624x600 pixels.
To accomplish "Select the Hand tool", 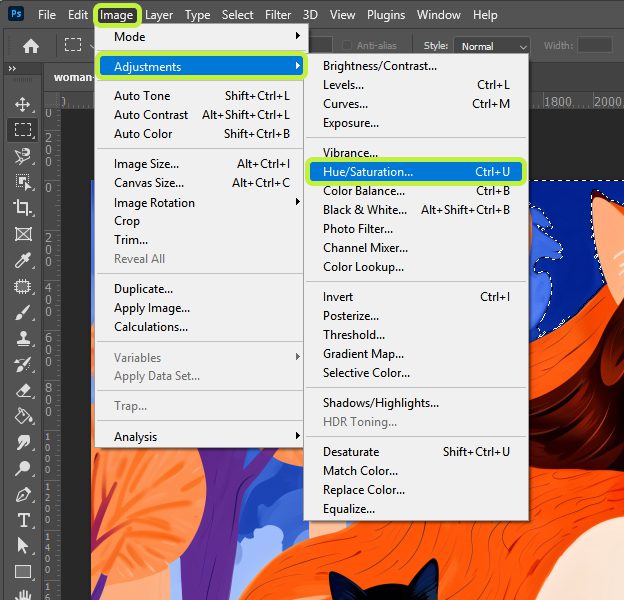I will [x=23, y=594].
